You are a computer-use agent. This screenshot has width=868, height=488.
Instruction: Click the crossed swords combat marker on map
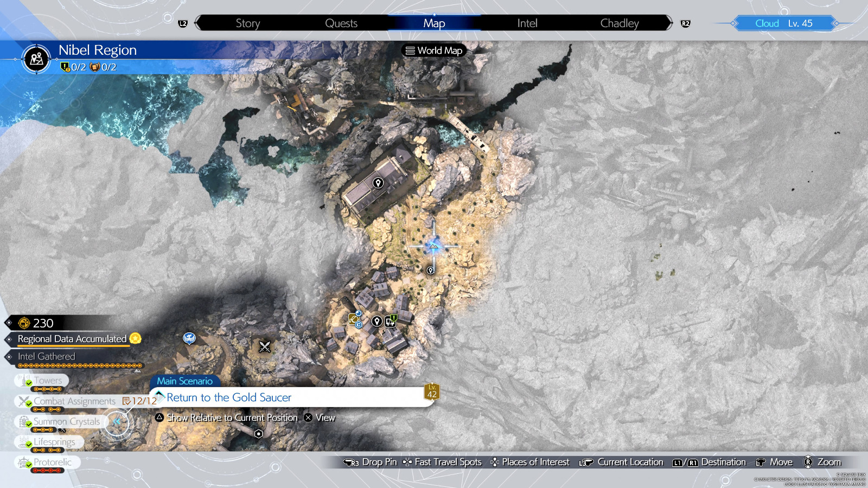click(x=265, y=346)
